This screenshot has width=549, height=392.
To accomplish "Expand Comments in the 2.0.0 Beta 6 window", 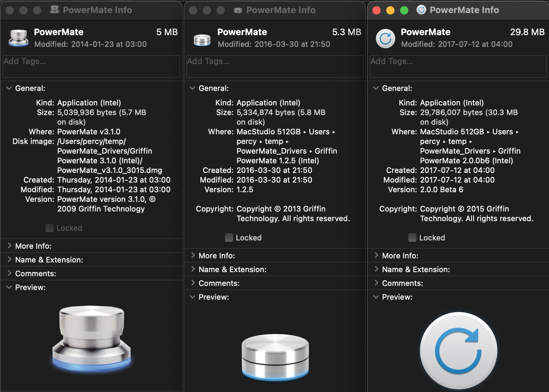I will click(376, 283).
